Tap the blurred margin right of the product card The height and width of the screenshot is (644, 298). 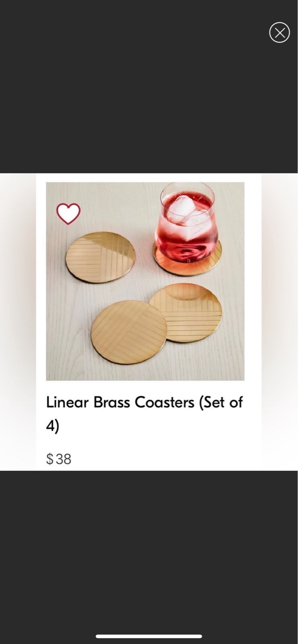coord(279,322)
